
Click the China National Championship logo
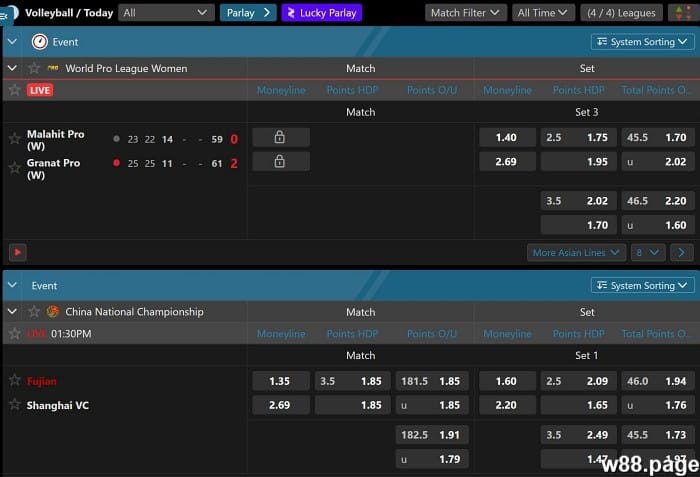(53, 311)
